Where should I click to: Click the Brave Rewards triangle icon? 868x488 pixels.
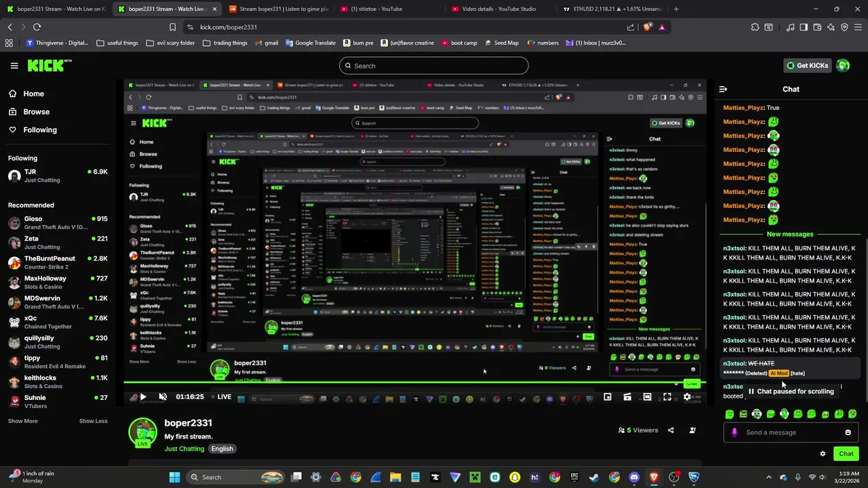[x=662, y=27]
